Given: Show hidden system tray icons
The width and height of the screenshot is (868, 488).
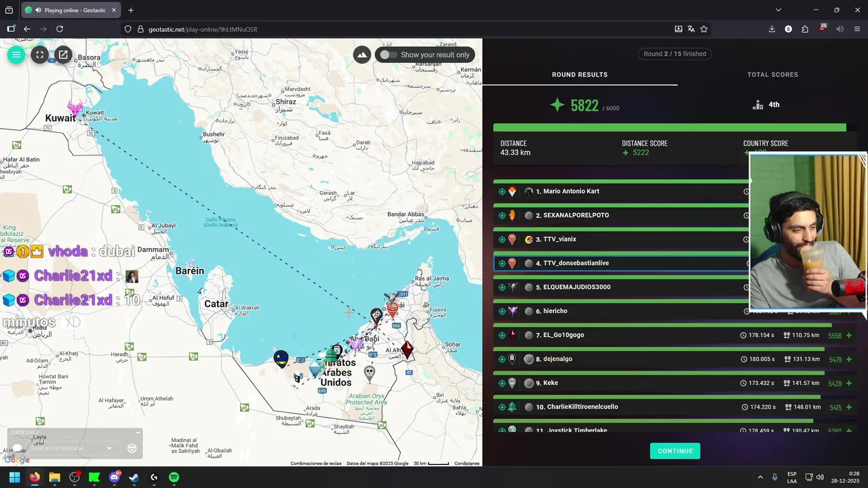Looking at the screenshot, I should point(760,477).
